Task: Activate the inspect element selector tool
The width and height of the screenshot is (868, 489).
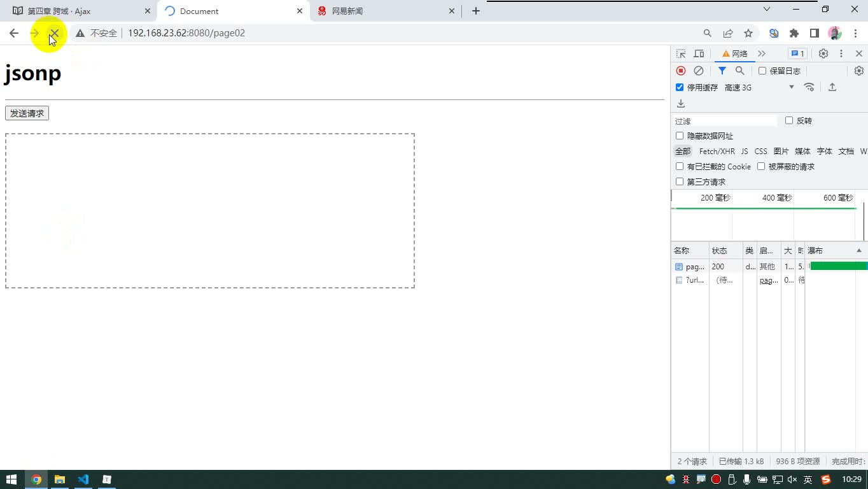Action: [x=681, y=53]
